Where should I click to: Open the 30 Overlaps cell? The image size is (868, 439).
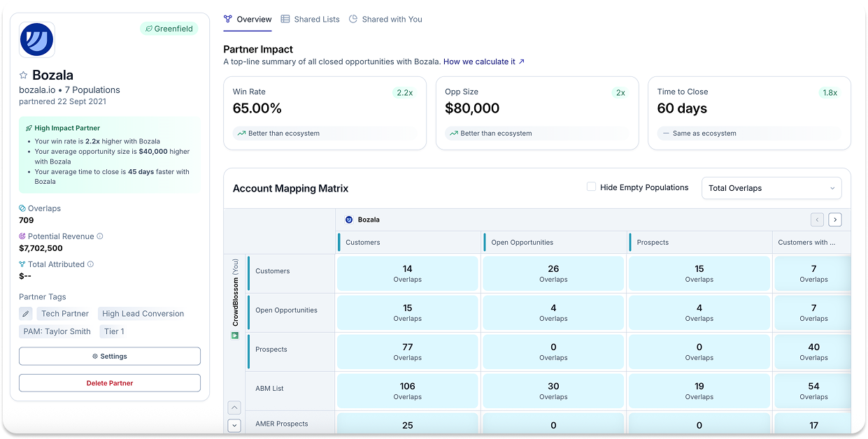coord(553,391)
